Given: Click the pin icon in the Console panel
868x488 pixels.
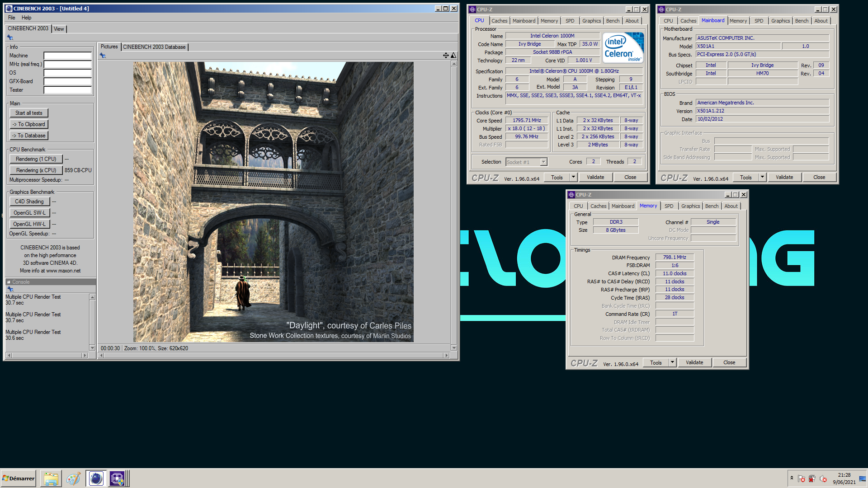Looking at the screenshot, I should pyautogui.click(x=10, y=289).
